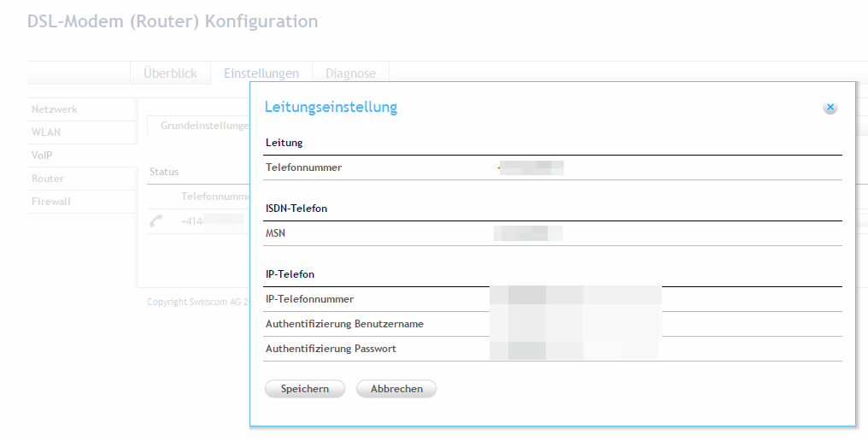
Task: Go to Router section in sidebar
Action: click(x=48, y=179)
